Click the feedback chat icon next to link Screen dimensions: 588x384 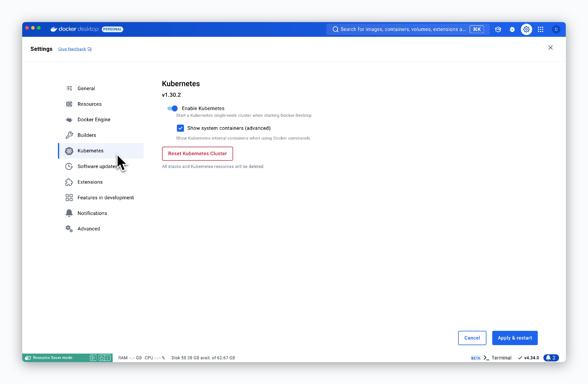[90, 49]
